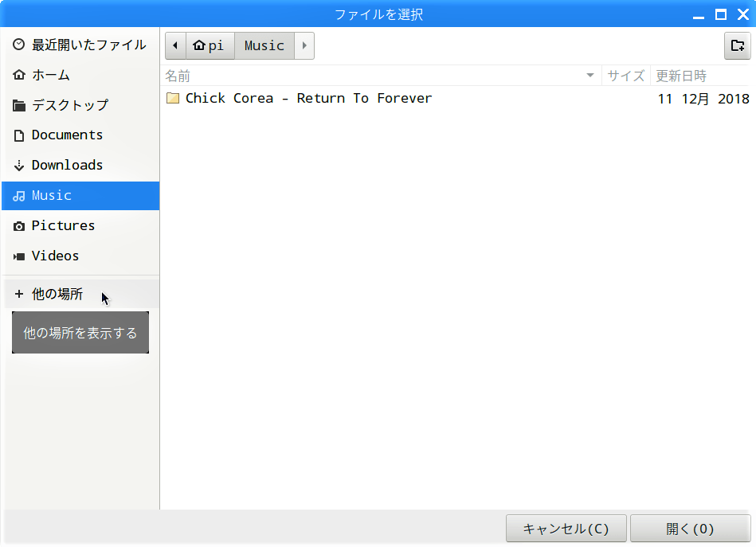
Task: Select 最近開いたファイル in the sidebar
Action: [80, 45]
